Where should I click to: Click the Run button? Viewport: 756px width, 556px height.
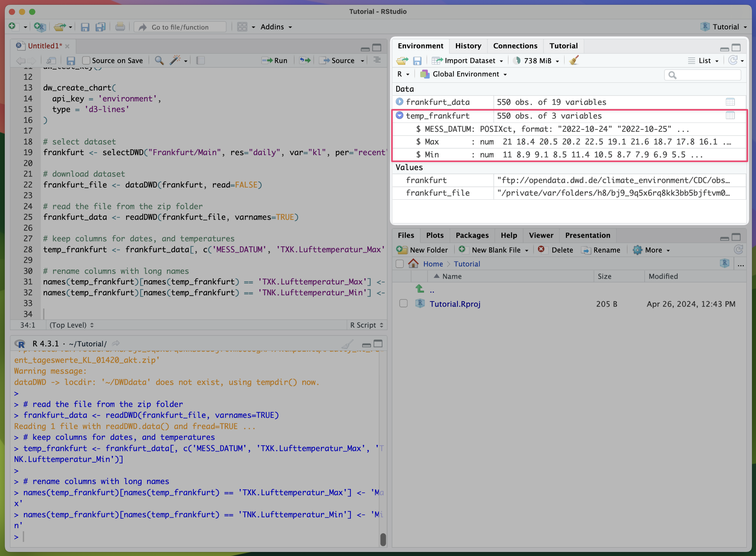coord(275,61)
